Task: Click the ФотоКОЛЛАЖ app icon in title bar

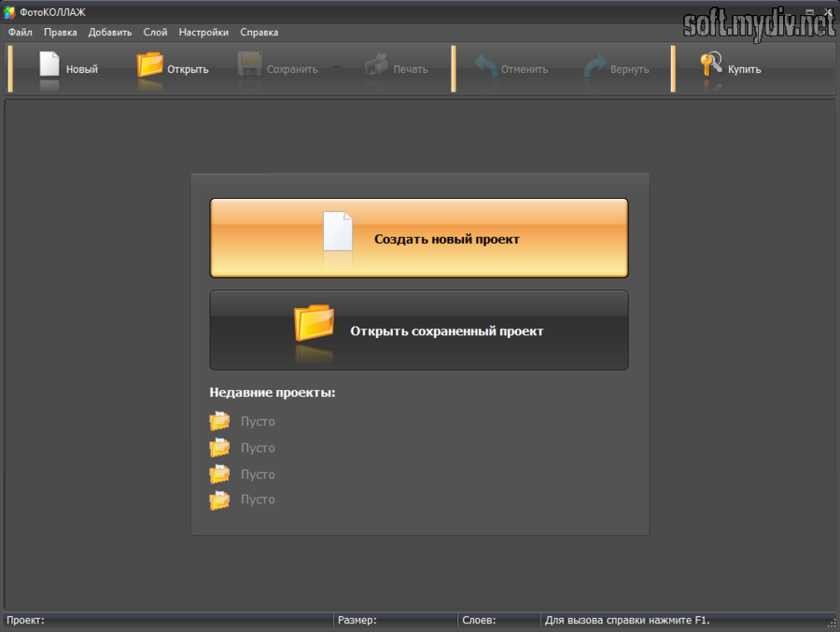Action: [x=9, y=12]
